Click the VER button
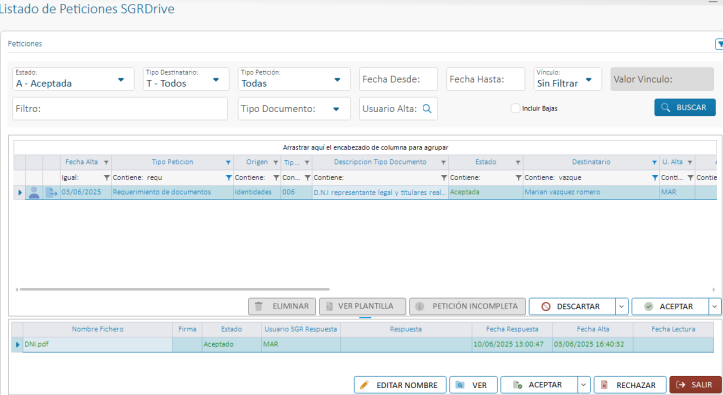This screenshot has height=395, width=723. pos(473,385)
